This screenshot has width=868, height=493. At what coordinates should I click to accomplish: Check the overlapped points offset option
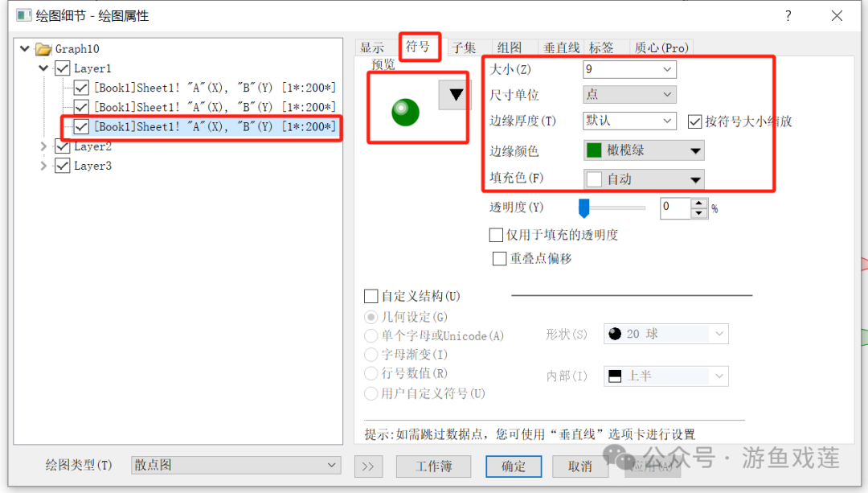pyautogui.click(x=499, y=259)
